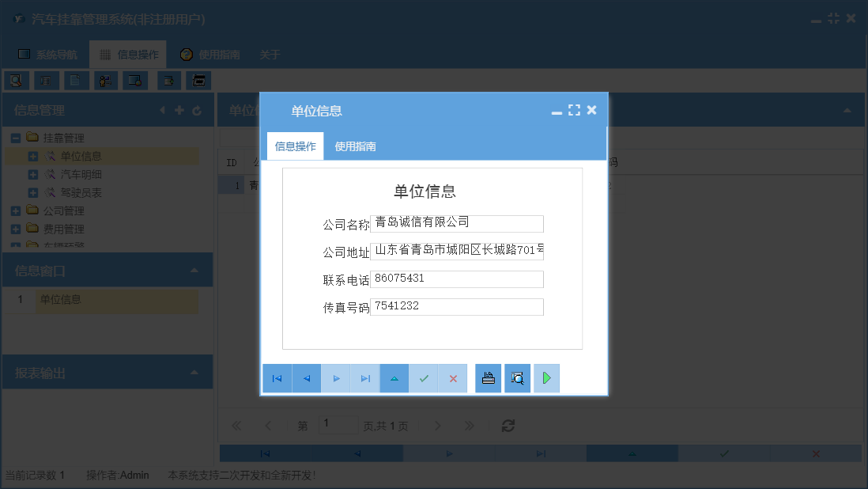
Task: Cancel editing with the red X
Action: pyautogui.click(x=452, y=378)
